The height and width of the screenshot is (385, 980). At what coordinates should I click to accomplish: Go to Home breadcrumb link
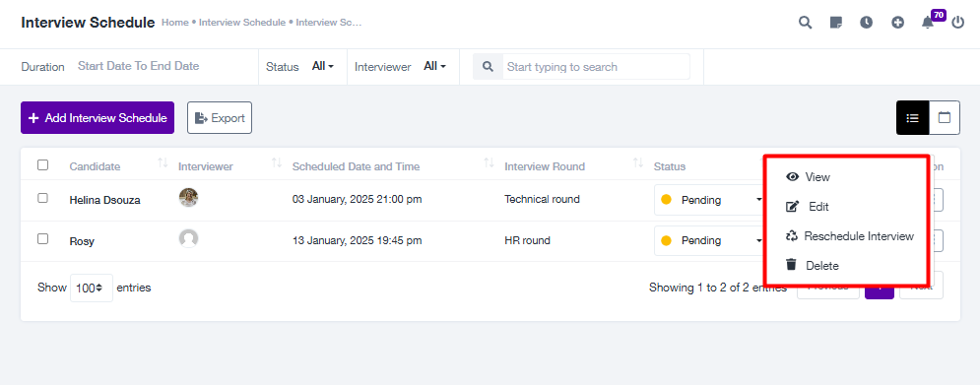point(175,23)
